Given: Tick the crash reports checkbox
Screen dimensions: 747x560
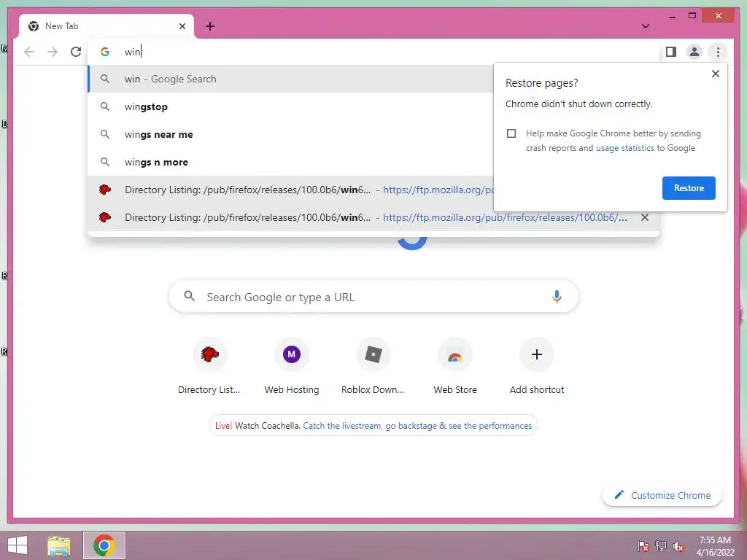Looking at the screenshot, I should [511, 133].
